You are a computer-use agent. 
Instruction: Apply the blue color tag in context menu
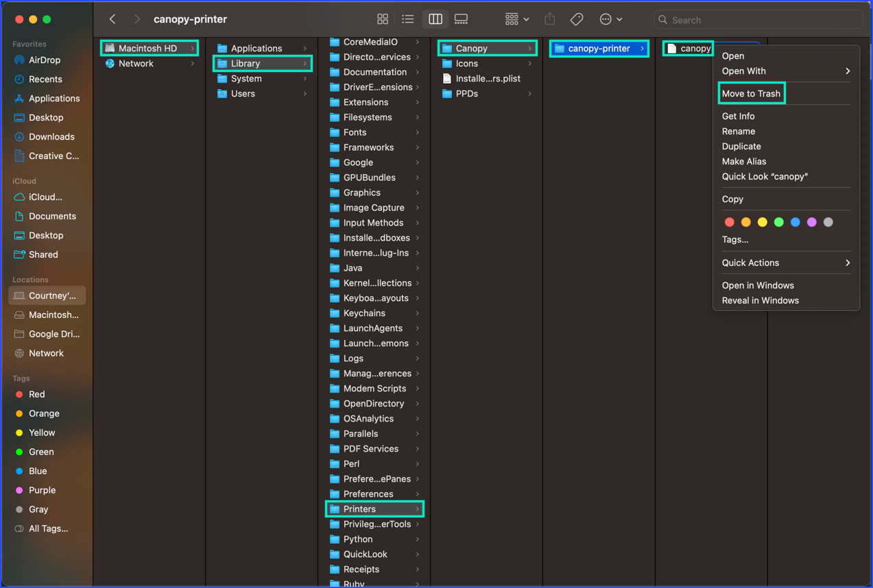[x=796, y=222]
